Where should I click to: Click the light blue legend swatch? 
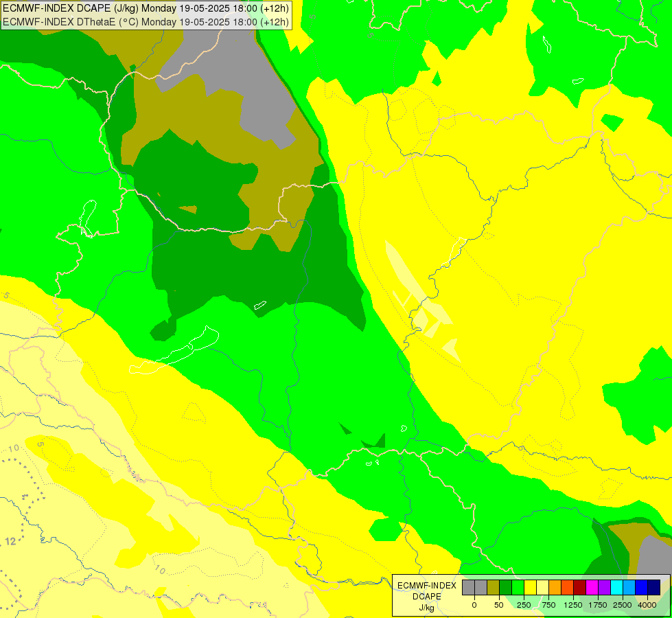(629, 587)
